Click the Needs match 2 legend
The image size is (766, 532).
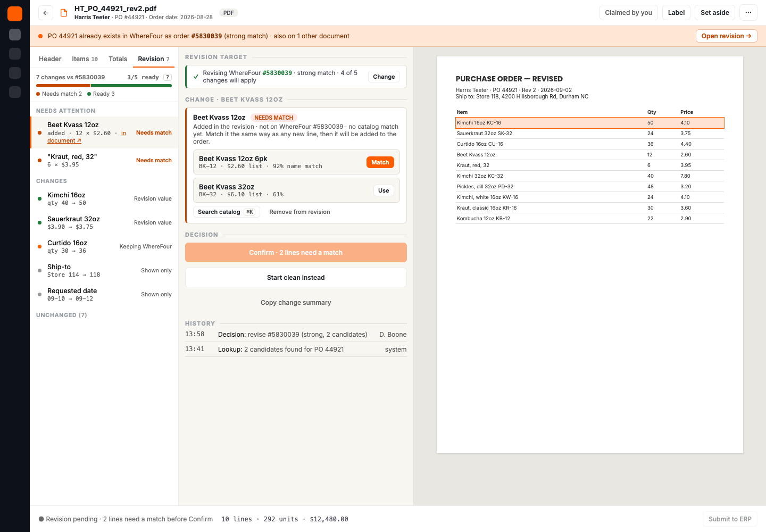(59, 94)
